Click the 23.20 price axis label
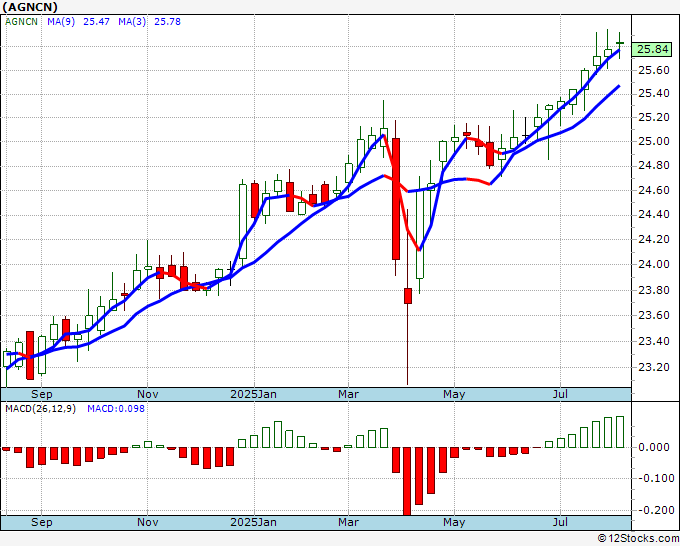The width and height of the screenshot is (680, 546). click(654, 367)
